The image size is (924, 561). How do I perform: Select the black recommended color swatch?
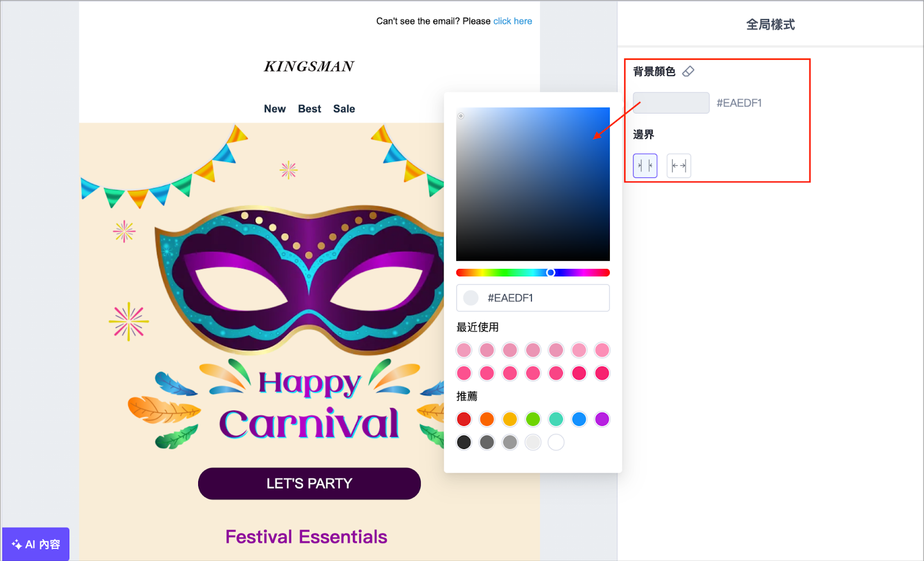click(464, 442)
